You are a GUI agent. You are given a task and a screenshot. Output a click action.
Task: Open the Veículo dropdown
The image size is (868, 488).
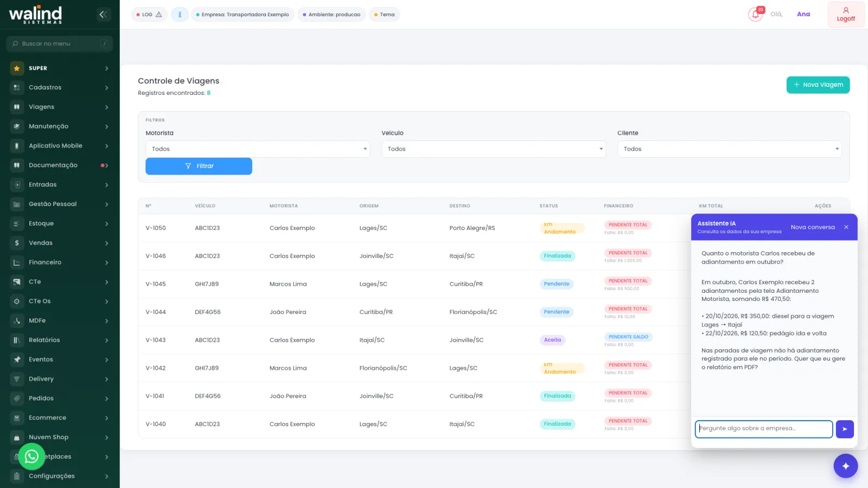pos(494,149)
